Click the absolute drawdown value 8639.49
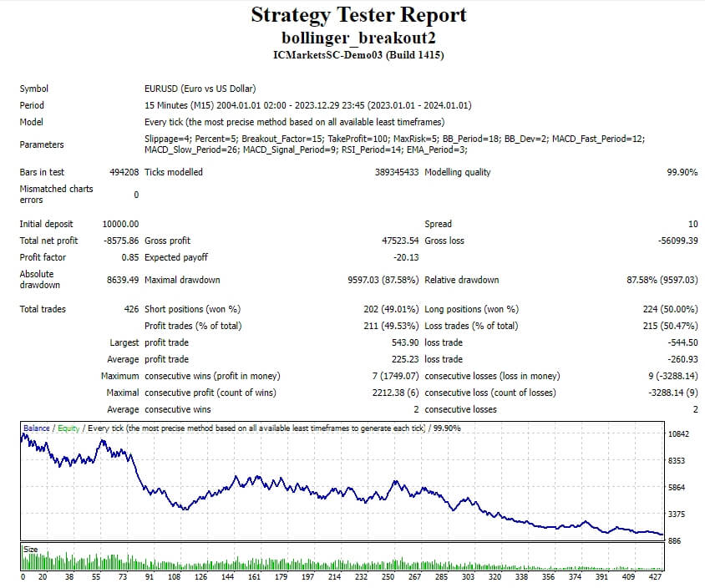Image resolution: width=705 pixels, height=588 pixels. point(123,280)
